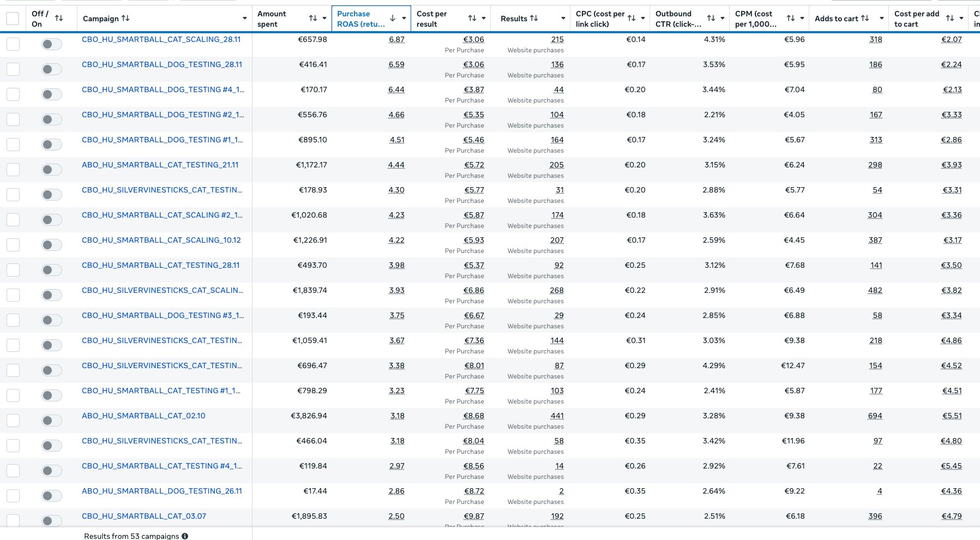
Task: Open campaign ABO_HU_SMARTBALL_CAT_02.10
Action: (x=143, y=416)
